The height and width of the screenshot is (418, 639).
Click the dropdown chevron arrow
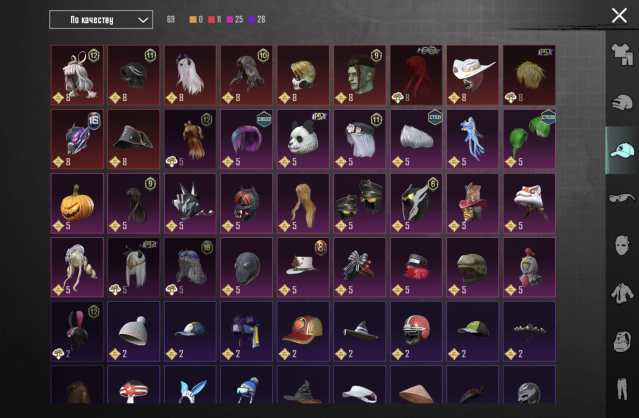(143, 20)
